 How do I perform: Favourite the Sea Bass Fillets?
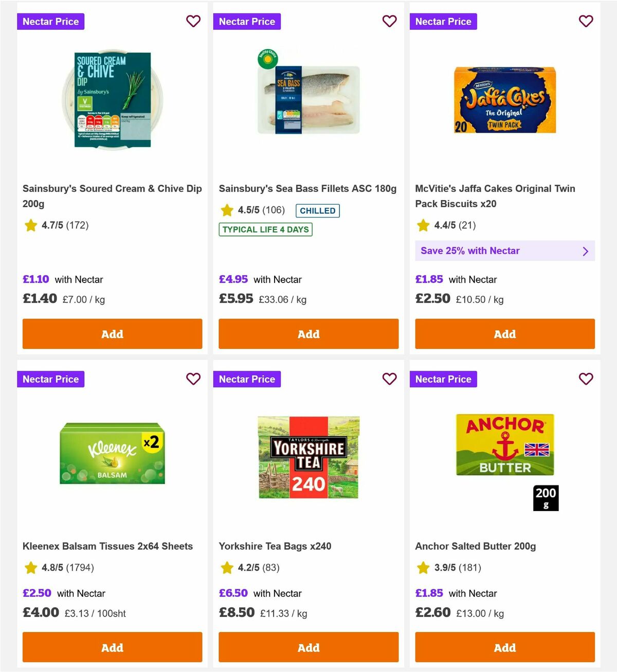(390, 21)
